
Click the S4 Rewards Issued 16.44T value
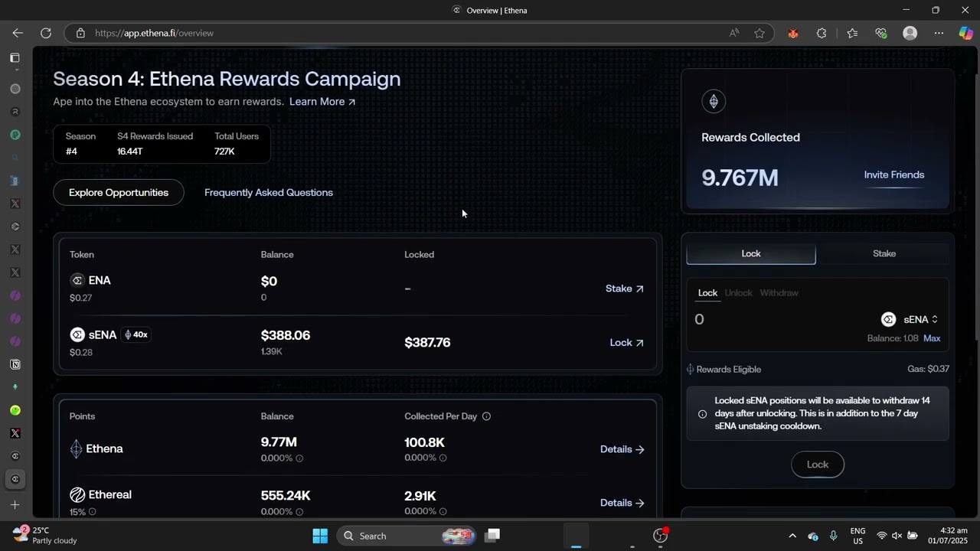[130, 152]
